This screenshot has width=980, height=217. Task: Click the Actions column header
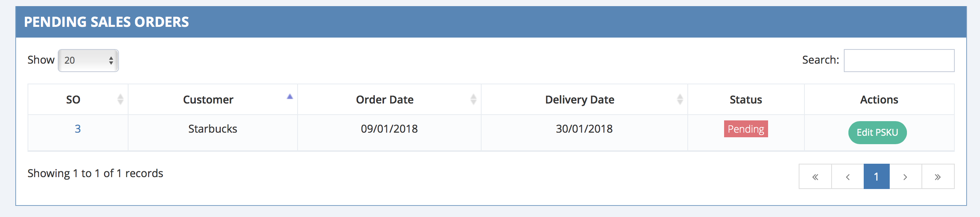[x=879, y=100]
